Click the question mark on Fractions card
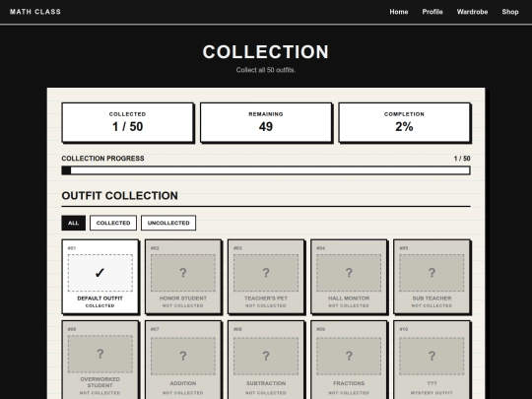Viewport: 532px width, 399px height. click(x=349, y=356)
